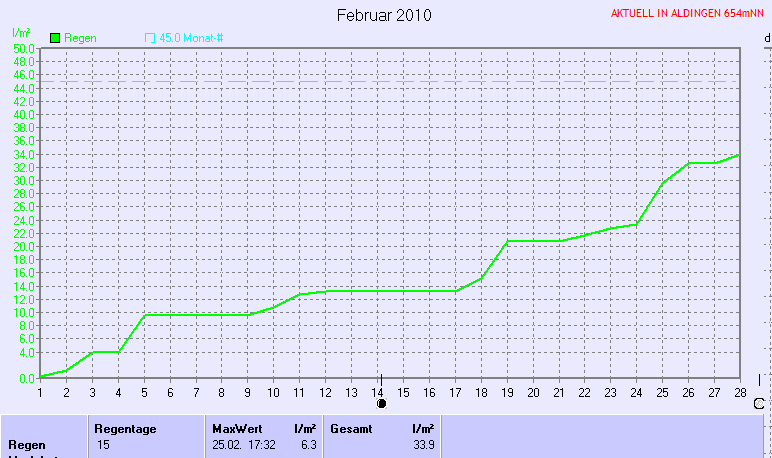Select the Regentage column header
772x458 pixels.
125,428
